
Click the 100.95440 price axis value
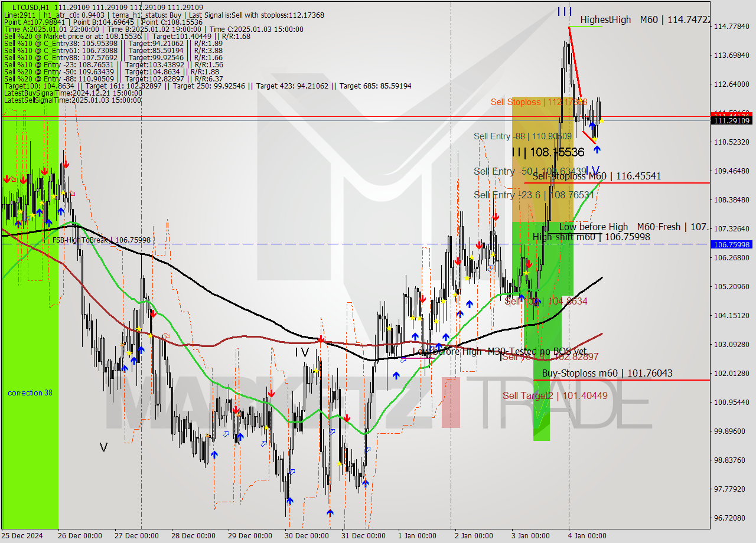[732, 403]
